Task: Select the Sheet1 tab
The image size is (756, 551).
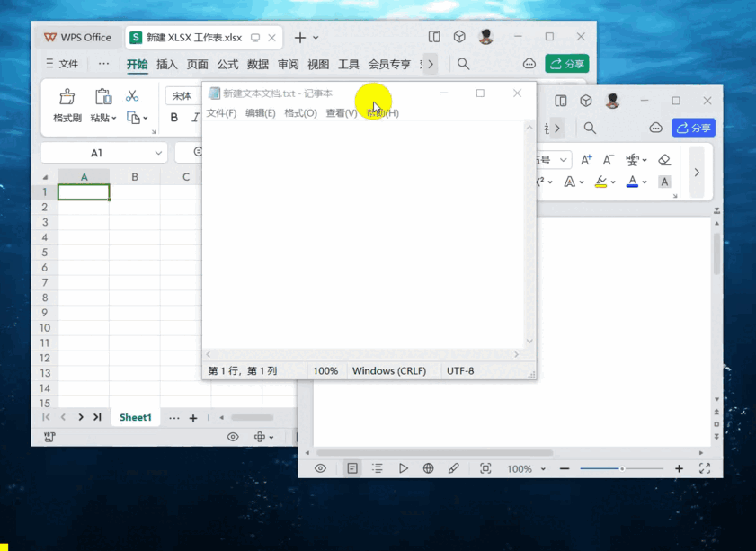Action: [x=136, y=417]
